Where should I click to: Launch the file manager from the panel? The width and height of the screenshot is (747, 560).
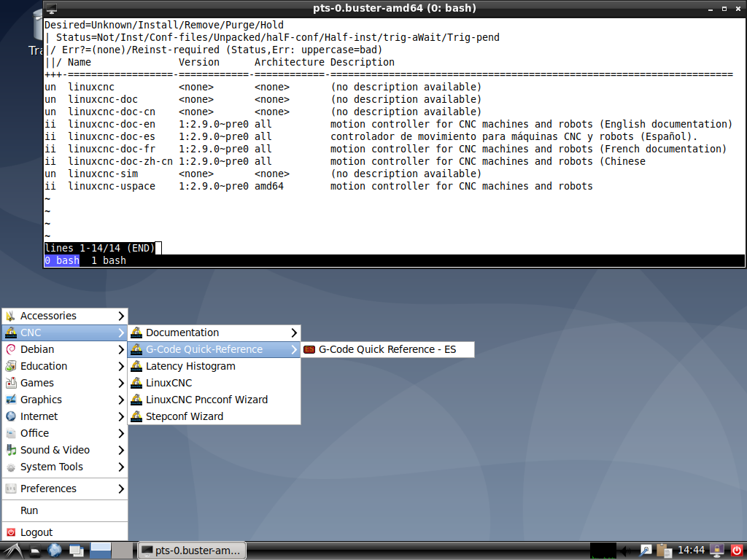point(35,551)
